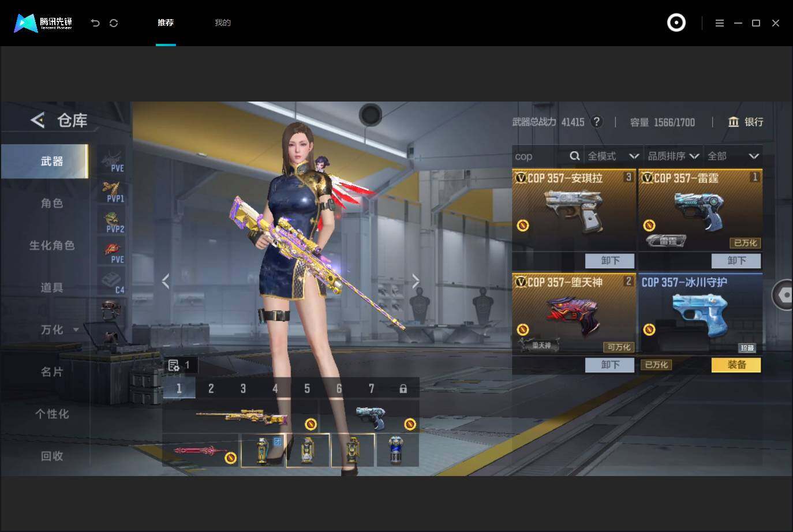Open the 全部 filter dropdown
Viewport: 793px width, 532px height.
tap(733, 156)
